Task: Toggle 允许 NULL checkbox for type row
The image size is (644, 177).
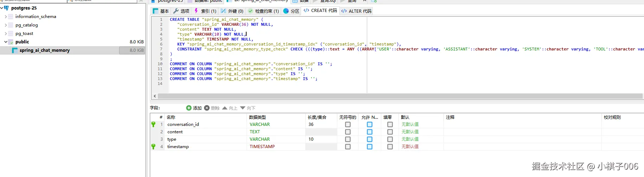Action: [370, 139]
